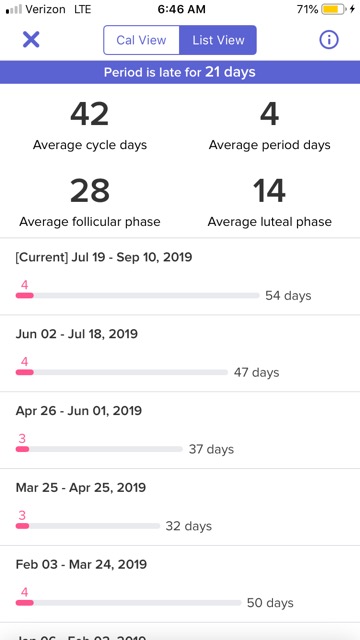Switch to Cal View tab
The height and width of the screenshot is (640, 360).
pyautogui.click(x=141, y=40)
